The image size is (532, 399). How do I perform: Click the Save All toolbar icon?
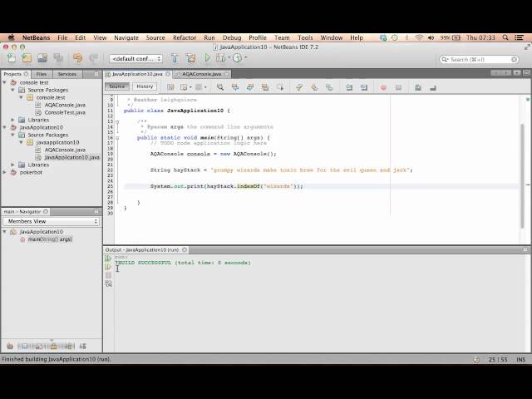point(58,58)
